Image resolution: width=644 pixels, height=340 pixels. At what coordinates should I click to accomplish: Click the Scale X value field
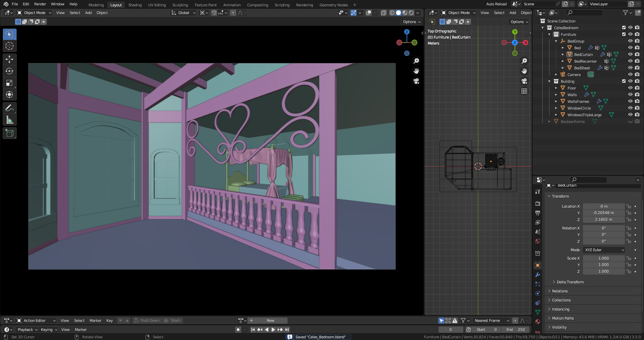point(604,258)
